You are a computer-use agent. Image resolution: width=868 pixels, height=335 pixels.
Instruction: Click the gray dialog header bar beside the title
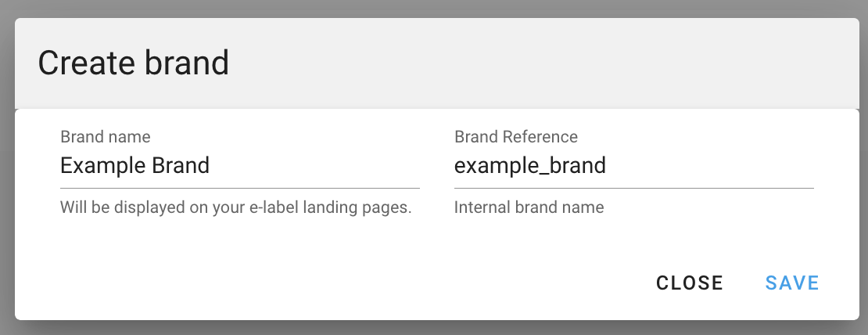tap(547, 63)
